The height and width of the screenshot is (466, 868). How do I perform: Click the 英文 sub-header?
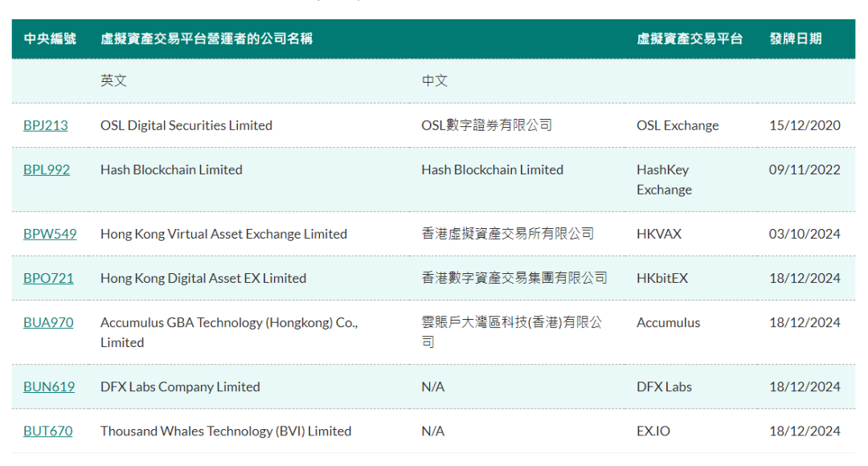113,80
